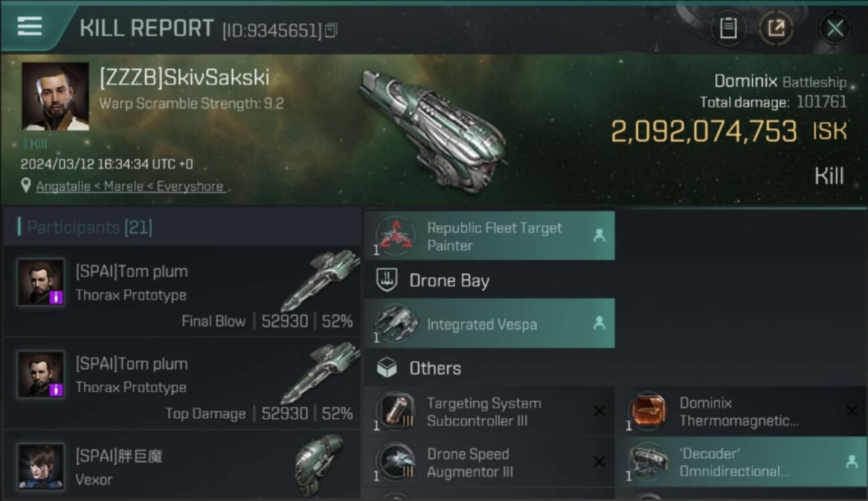Close the kill report window
This screenshot has height=501, width=868.
[x=835, y=28]
